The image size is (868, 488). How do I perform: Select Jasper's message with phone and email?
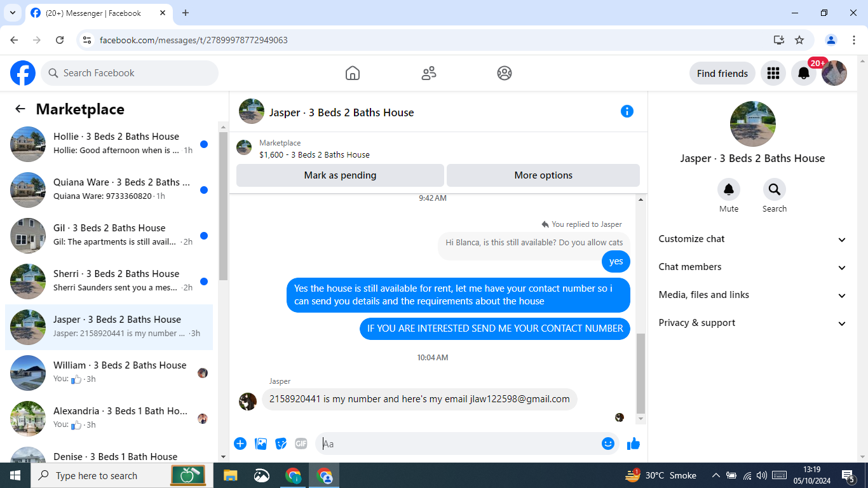(419, 399)
